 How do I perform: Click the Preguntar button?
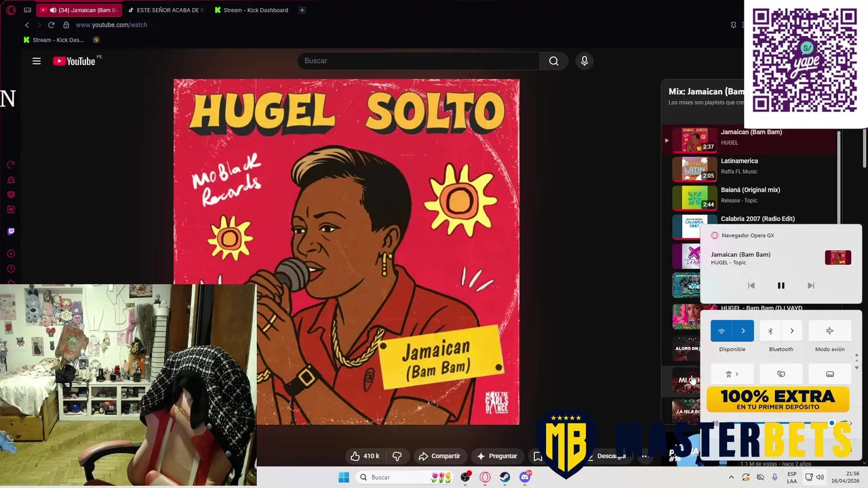[497, 456]
